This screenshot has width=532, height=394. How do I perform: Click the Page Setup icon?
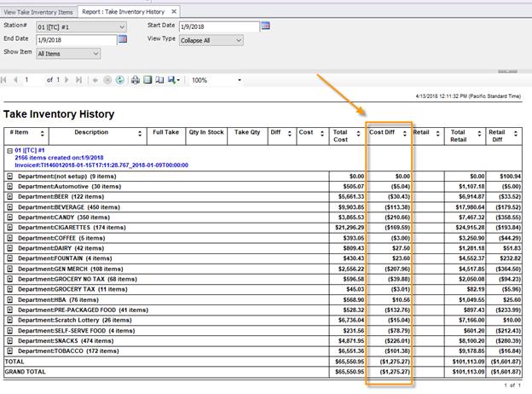pos(159,80)
